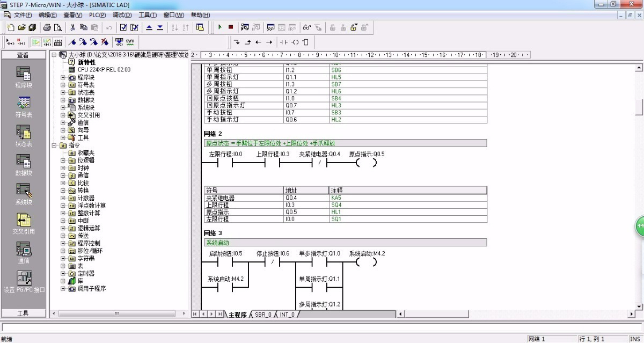Open the PLC(P) menu
644x343 pixels.
[x=98, y=15]
